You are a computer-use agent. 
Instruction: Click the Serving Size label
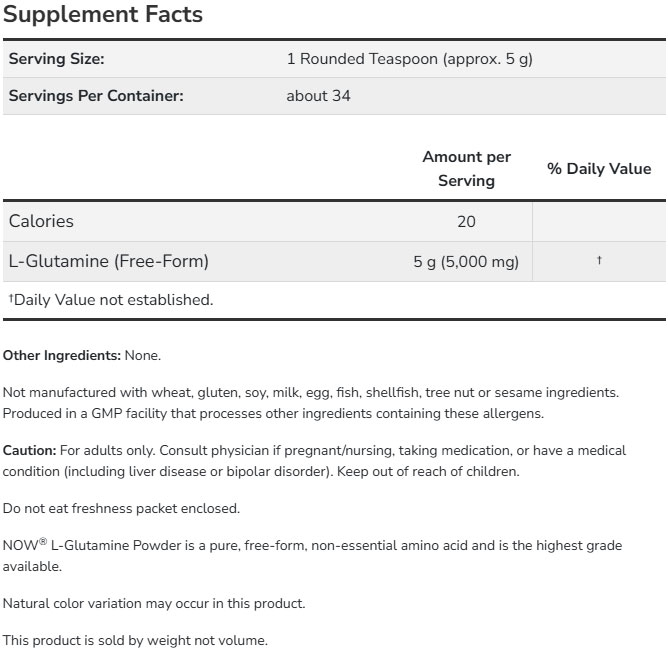pos(57,59)
